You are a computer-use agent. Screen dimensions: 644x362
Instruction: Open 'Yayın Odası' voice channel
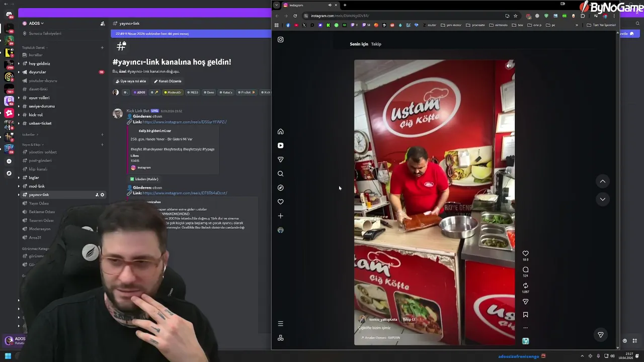[x=39, y=203]
